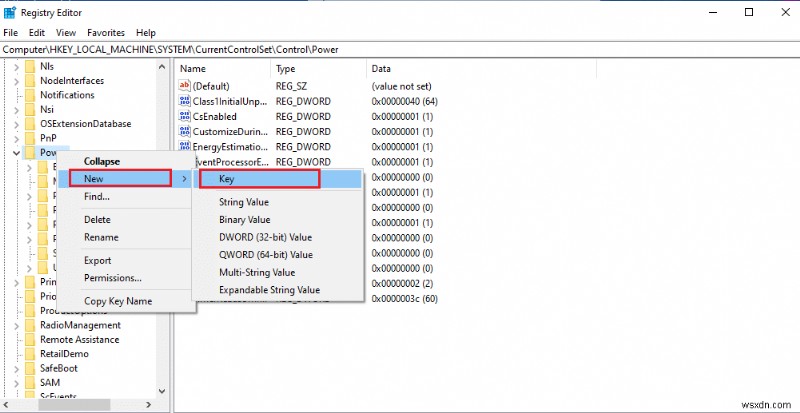800x413 pixels.
Task: Select Permissions... in the context menu
Action: click(126, 278)
